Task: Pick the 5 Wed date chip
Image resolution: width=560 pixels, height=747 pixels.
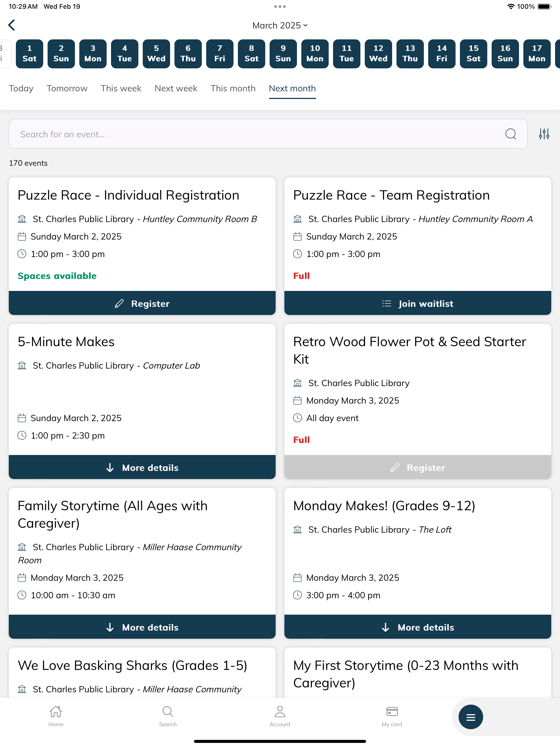Action: 156,54
